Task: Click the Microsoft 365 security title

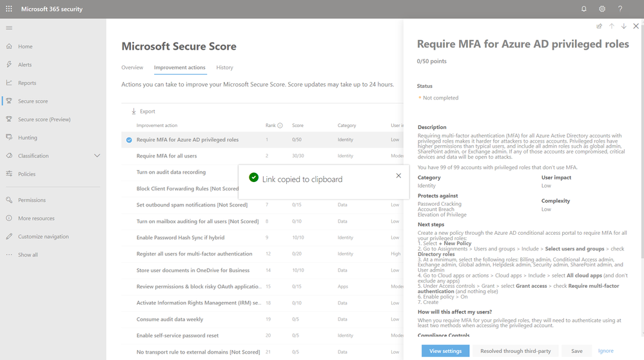Action: (x=52, y=9)
